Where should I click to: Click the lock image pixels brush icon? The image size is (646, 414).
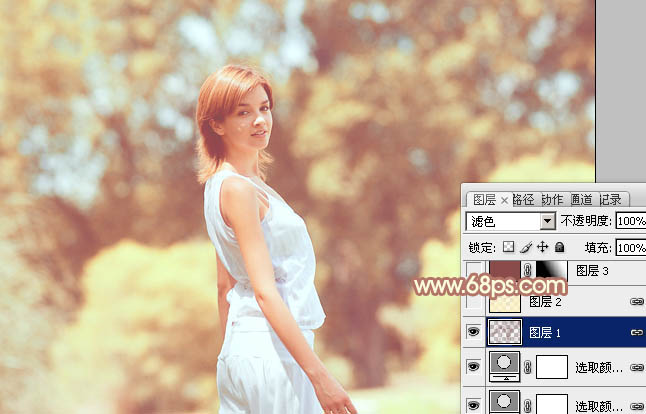(x=526, y=247)
